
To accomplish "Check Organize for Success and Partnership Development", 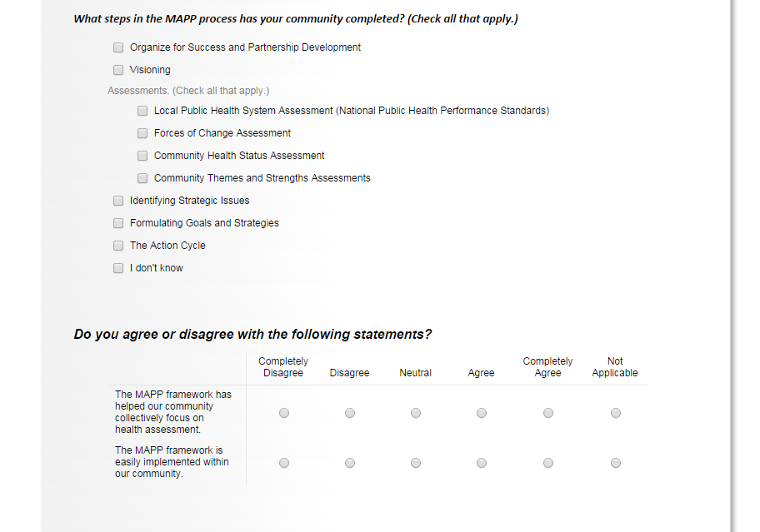I will pyautogui.click(x=118, y=47).
